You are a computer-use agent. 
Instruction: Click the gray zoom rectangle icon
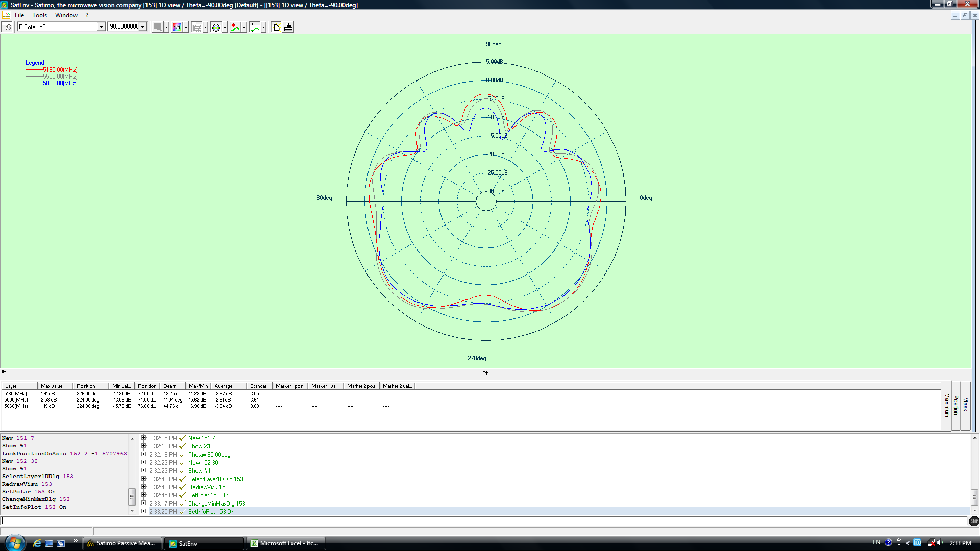click(x=157, y=27)
